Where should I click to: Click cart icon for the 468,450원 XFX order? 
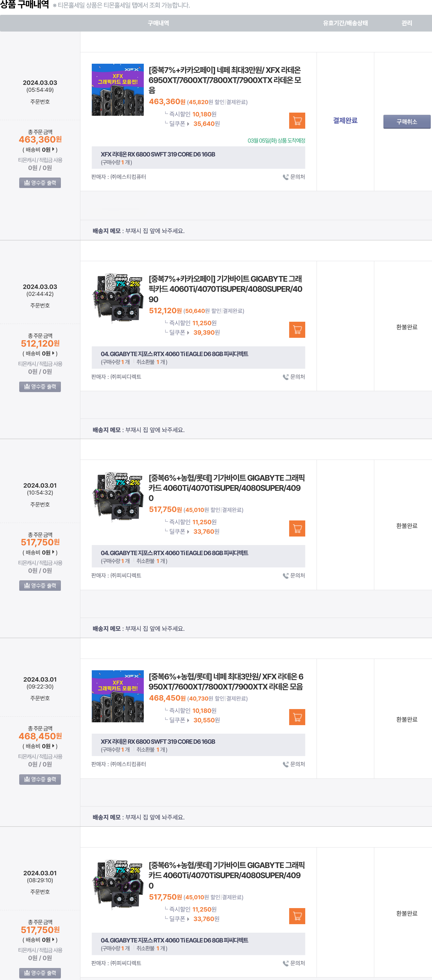tap(297, 717)
